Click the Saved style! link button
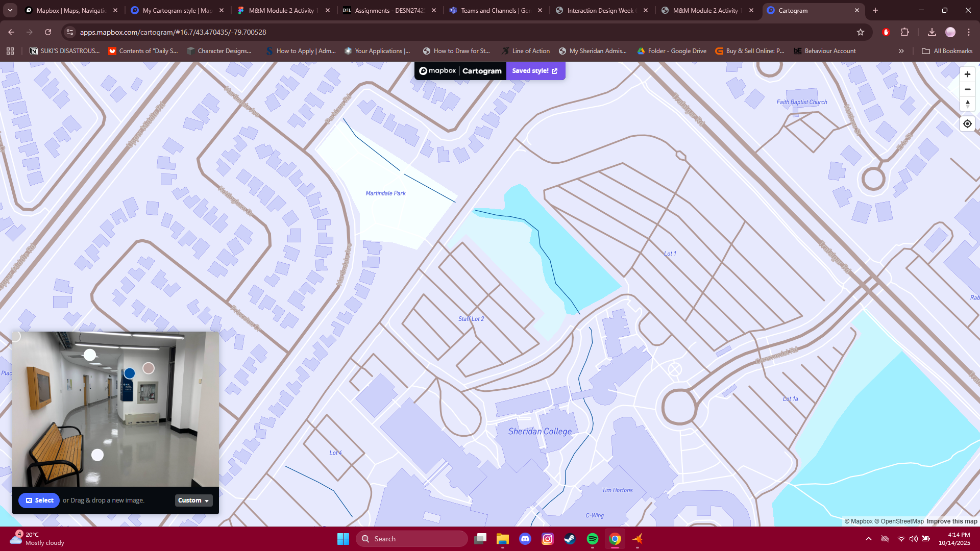 coord(535,71)
